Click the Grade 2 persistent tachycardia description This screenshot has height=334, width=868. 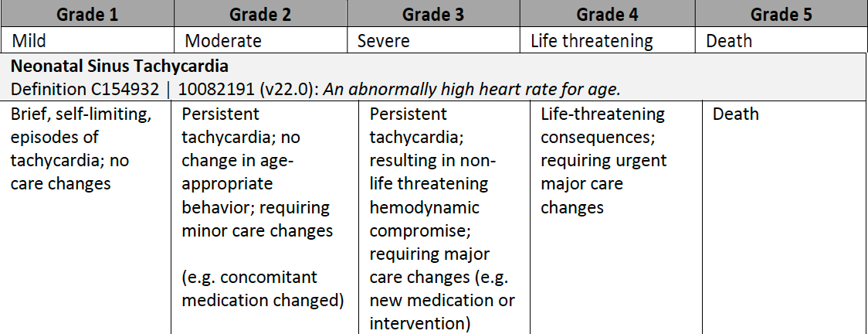click(255, 172)
